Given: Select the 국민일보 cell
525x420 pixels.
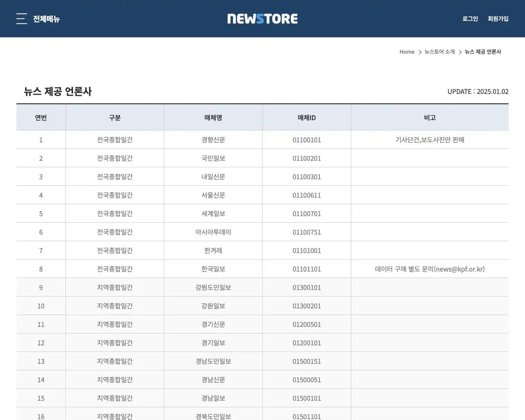Looking at the screenshot, I should tap(213, 158).
